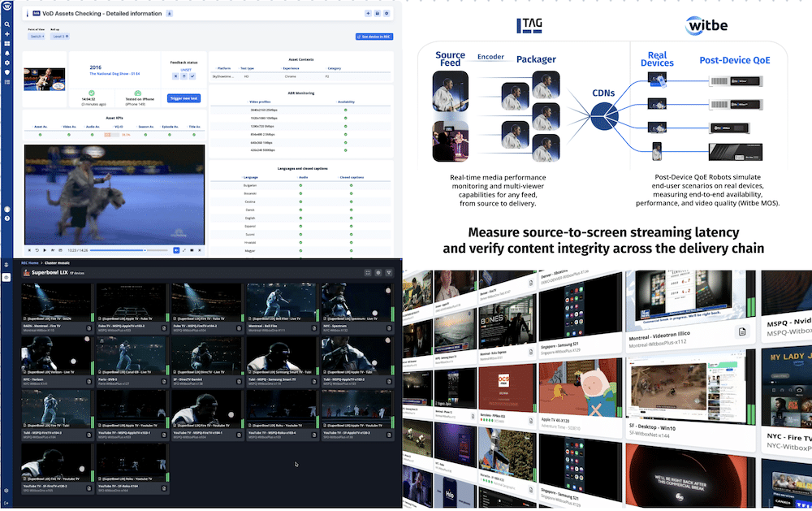This screenshot has height=511, width=812.
Task: Open the document icon for Paris - DVB-S device
Action: tap(164, 382)
